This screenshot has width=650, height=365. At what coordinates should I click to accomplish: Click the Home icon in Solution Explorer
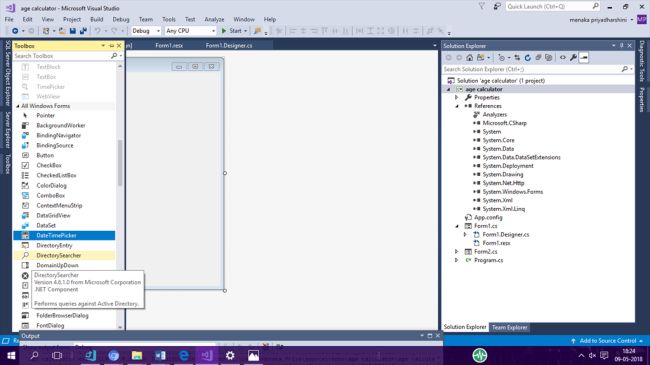click(x=469, y=58)
